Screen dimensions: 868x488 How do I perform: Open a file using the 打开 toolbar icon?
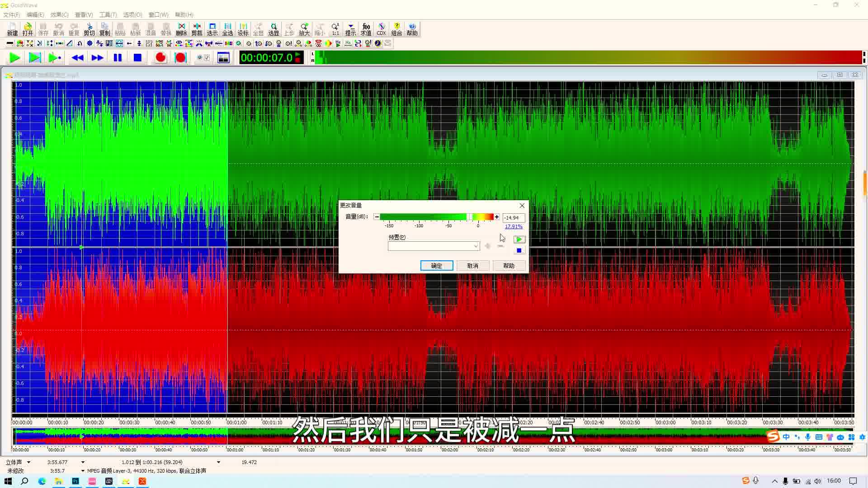[x=28, y=29]
